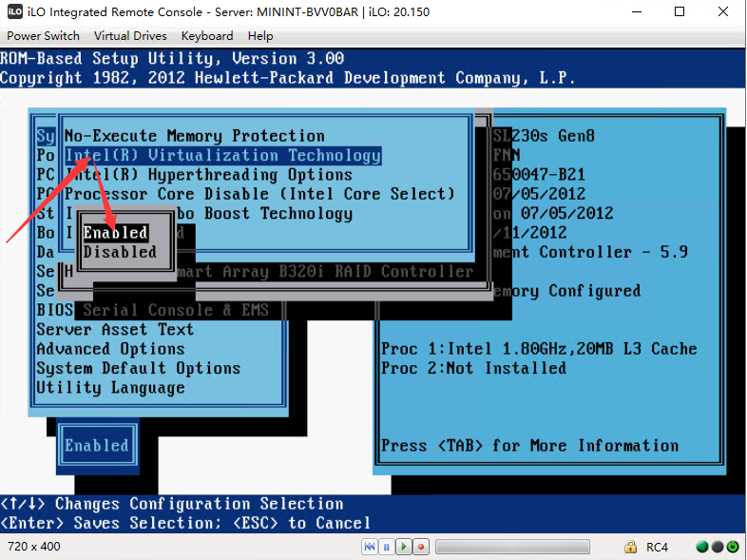Select Intel(R) Virtualization Technology entry

coord(223,155)
